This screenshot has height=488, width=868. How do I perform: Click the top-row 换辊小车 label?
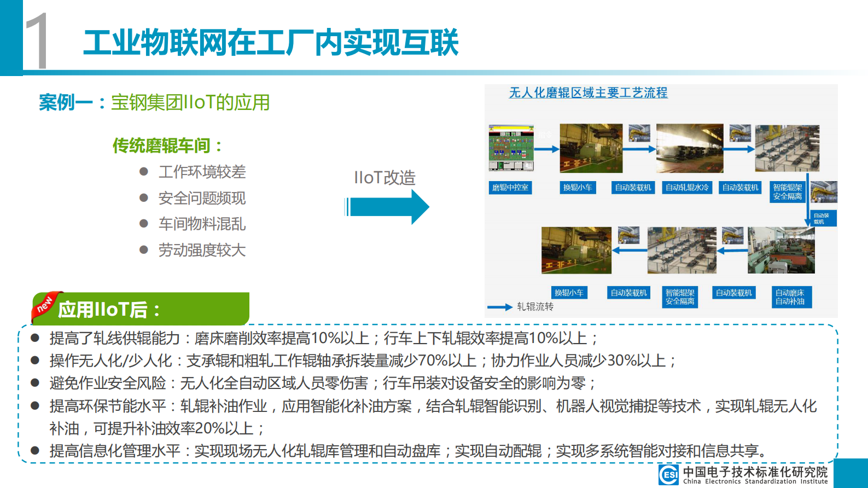point(578,188)
